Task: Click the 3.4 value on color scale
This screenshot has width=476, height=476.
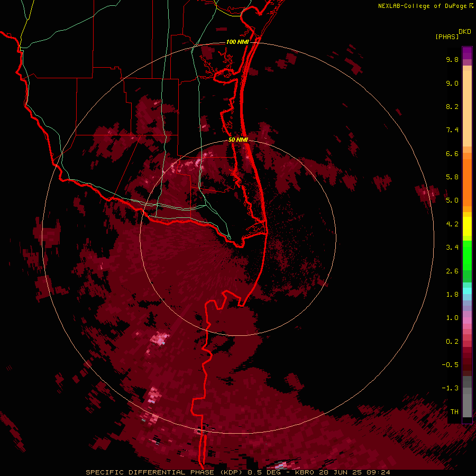Action: coord(452,248)
